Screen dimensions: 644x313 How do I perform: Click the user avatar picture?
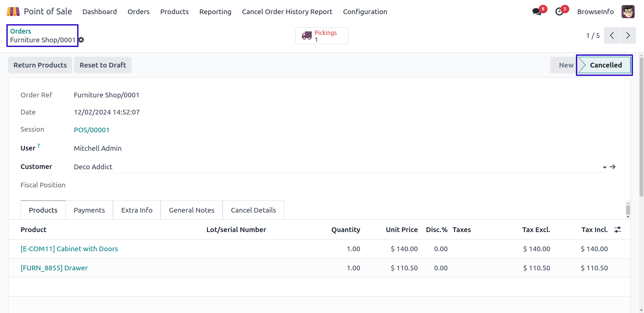pyautogui.click(x=628, y=12)
